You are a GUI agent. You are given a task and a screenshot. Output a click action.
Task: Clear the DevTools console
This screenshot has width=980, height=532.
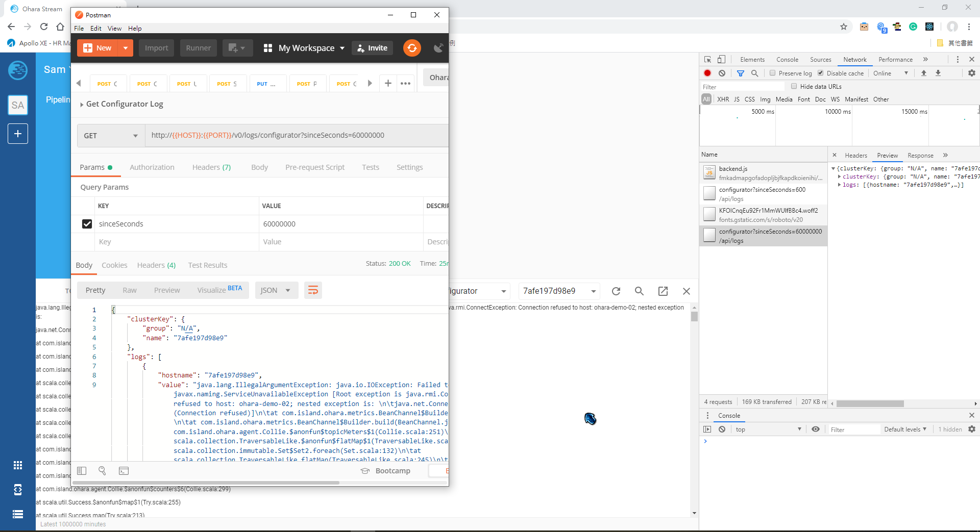pos(722,429)
